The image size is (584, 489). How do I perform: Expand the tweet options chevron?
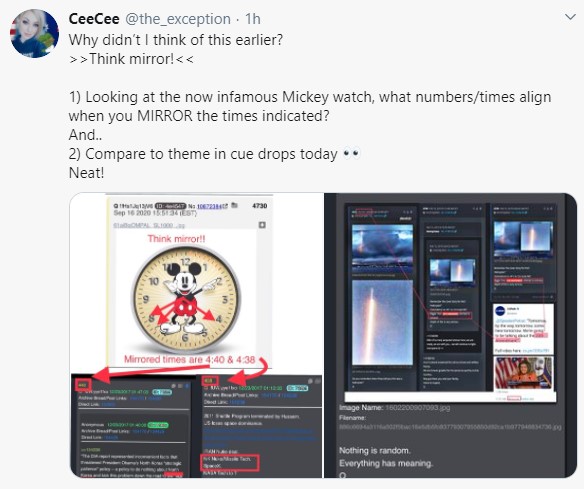[x=570, y=17]
